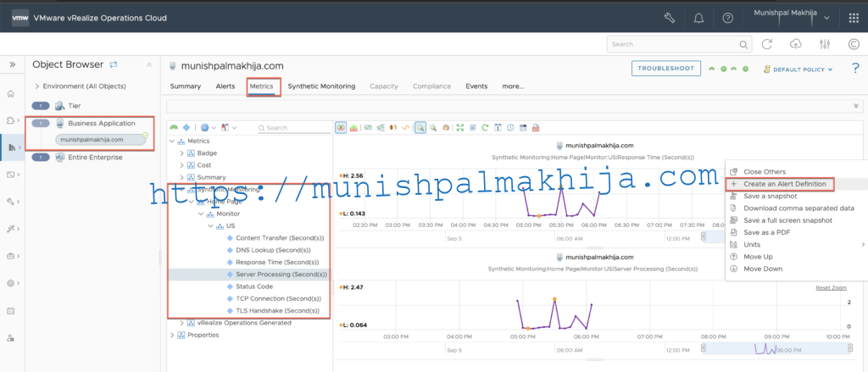
Task: Switch to the Events tab
Action: [x=476, y=86]
